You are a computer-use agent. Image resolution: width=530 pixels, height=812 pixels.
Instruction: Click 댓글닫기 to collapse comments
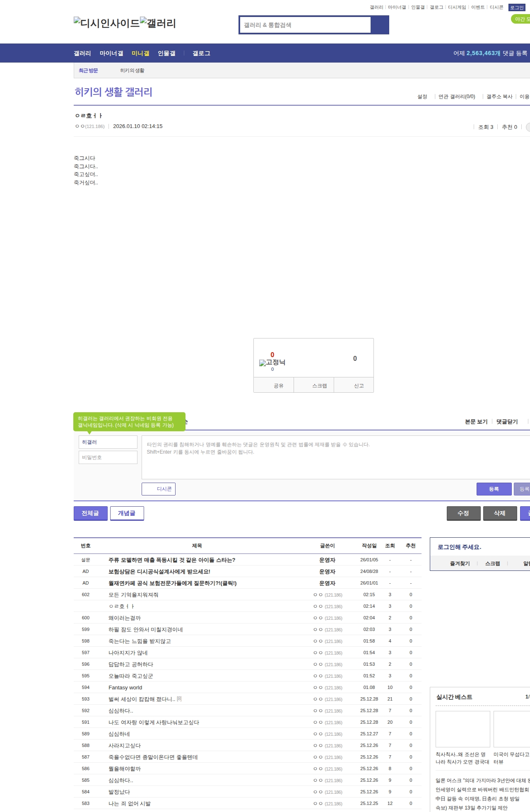[507, 421]
